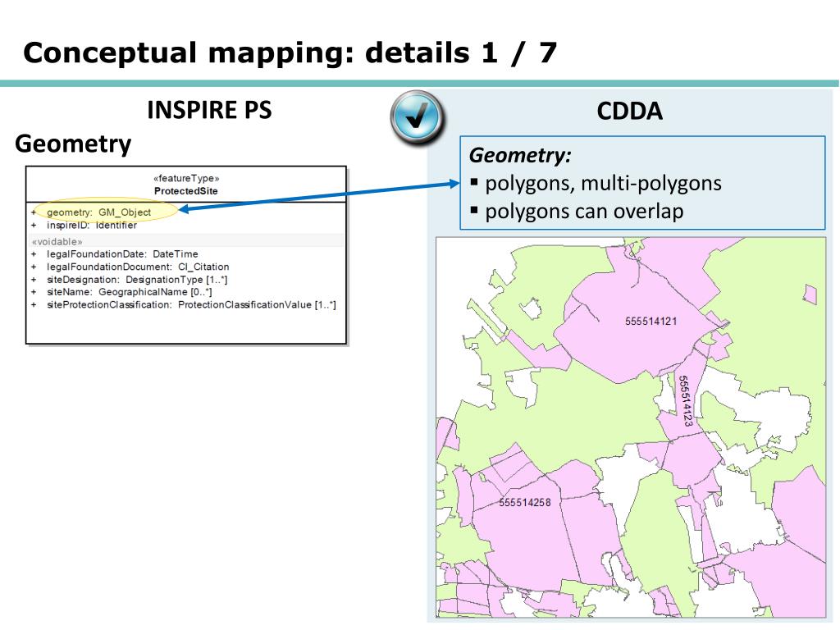
Task: Select the 'inspireID: Identifier' attribute
Action: 91,226
